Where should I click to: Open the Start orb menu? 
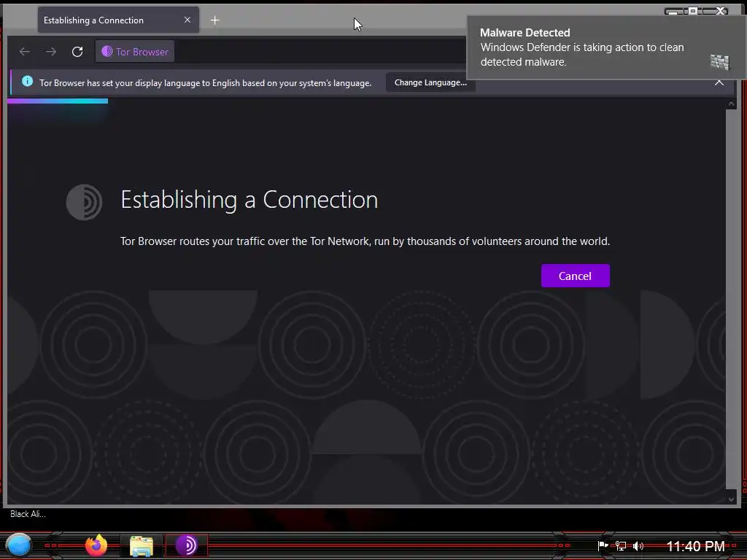pos(18,545)
